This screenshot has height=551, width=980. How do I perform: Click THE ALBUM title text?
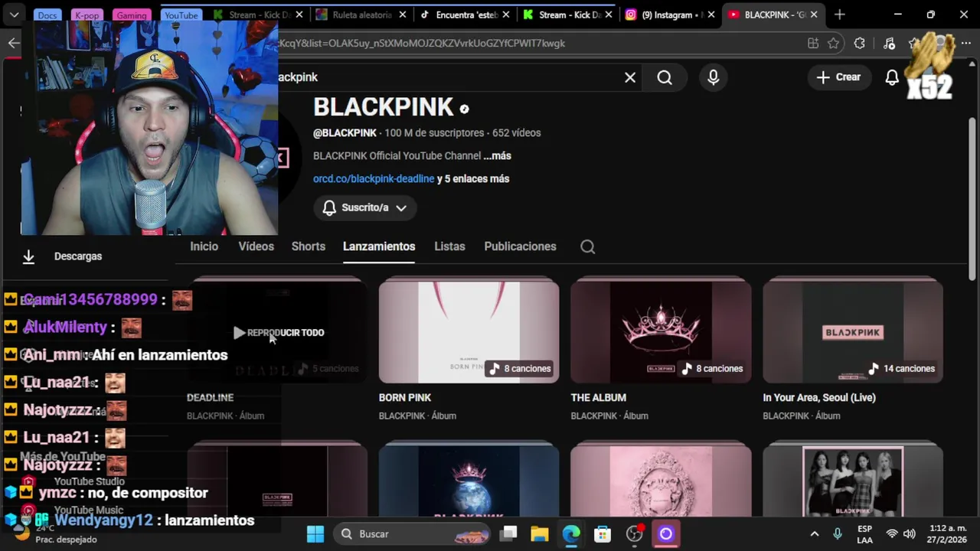599,397
